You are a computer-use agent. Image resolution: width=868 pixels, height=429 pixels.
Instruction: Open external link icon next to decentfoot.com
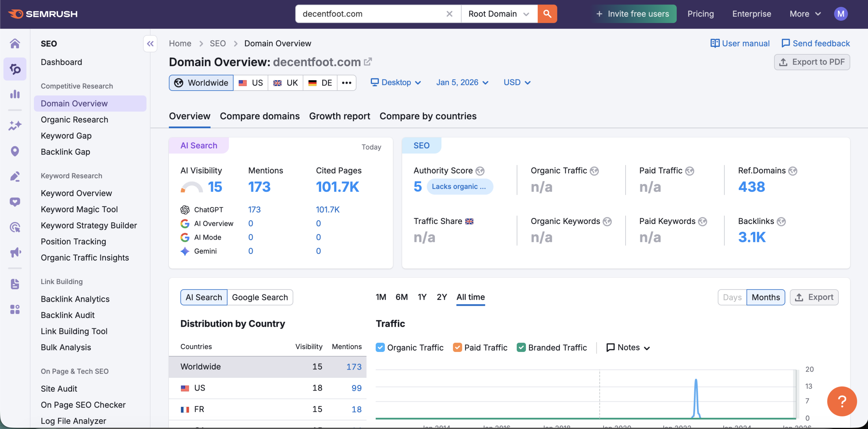click(368, 62)
